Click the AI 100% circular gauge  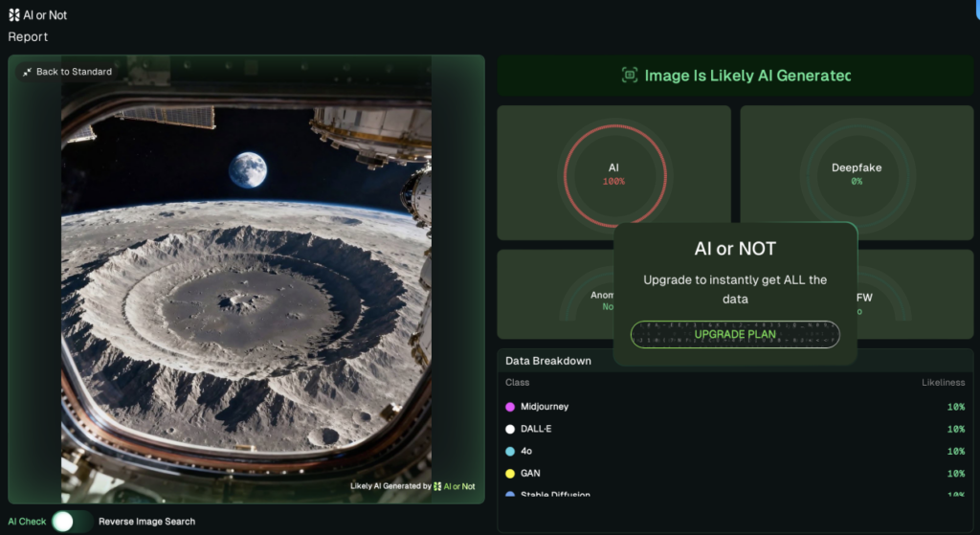click(613, 173)
